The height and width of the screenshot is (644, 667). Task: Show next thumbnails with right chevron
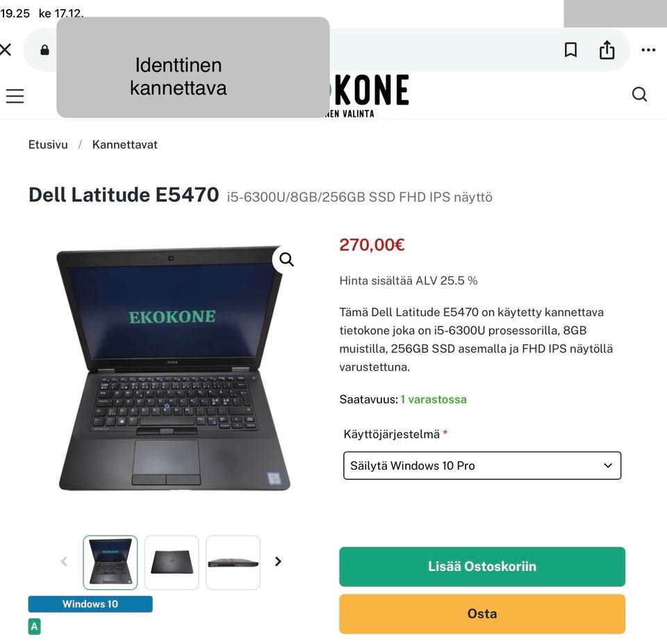click(x=278, y=561)
